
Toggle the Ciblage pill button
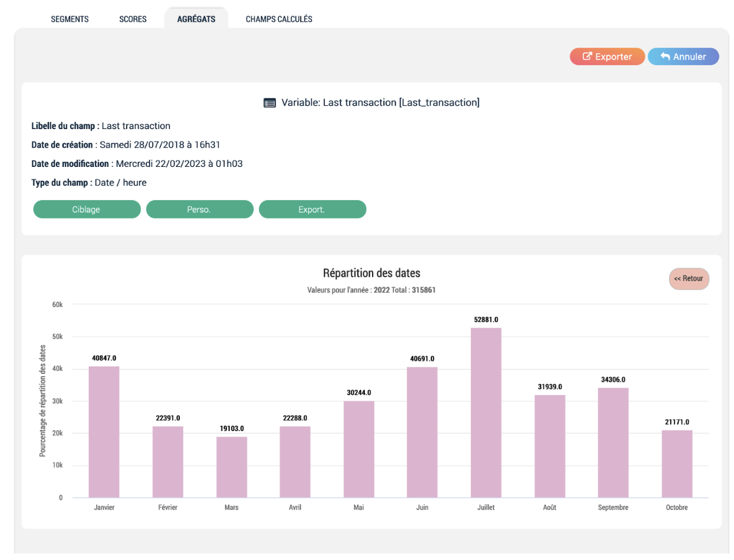tap(87, 209)
